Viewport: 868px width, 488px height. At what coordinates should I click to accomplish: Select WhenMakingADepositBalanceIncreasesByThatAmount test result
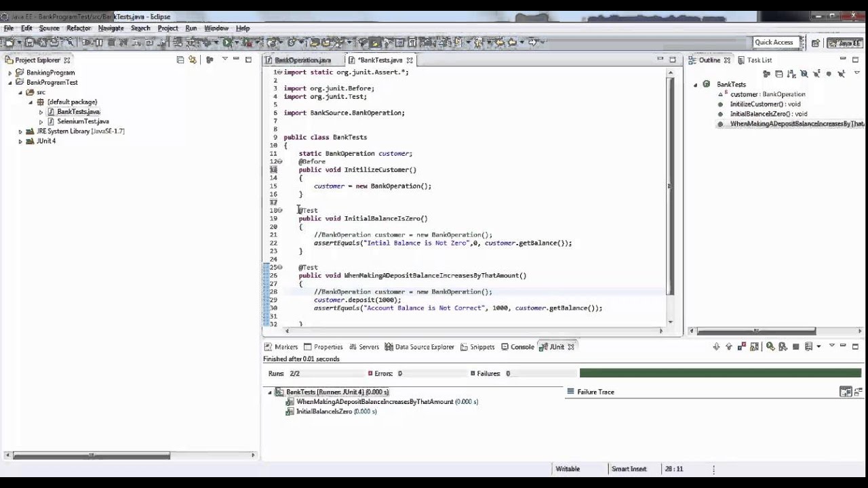[387, 402]
